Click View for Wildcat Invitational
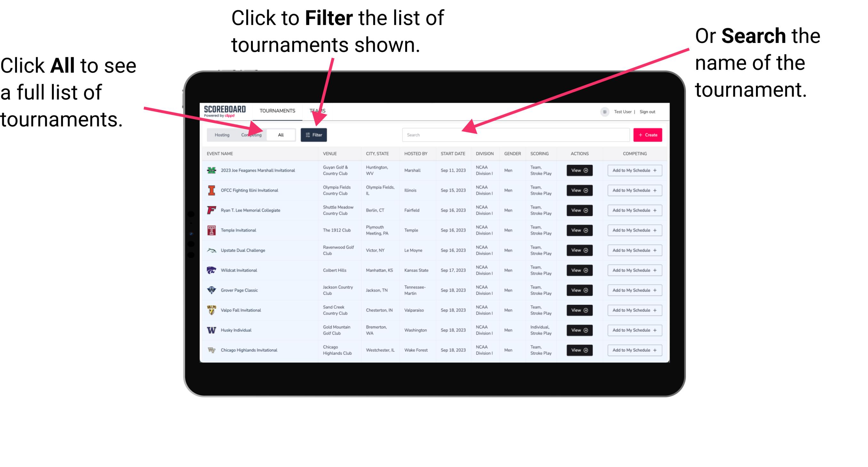Image resolution: width=868 pixels, height=467 pixels. pos(579,270)
